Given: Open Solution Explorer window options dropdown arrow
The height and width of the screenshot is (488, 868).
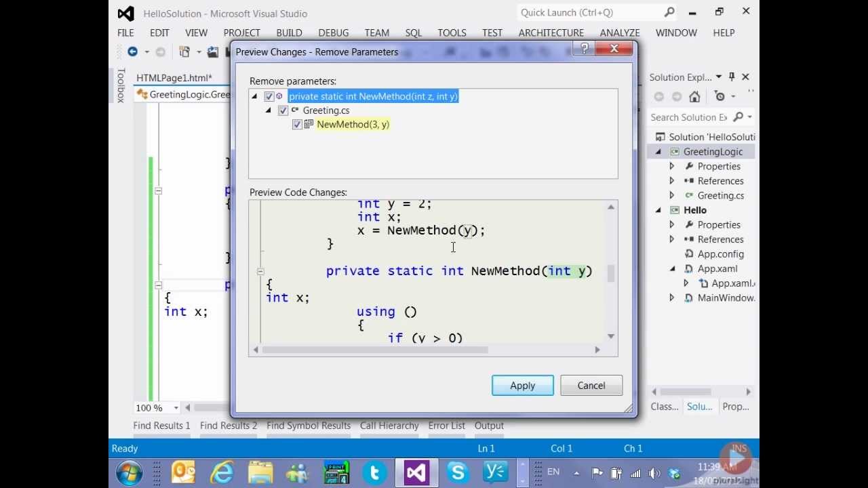Looking at the screenshot, I should pyautogui.click(x=719, y=77).
